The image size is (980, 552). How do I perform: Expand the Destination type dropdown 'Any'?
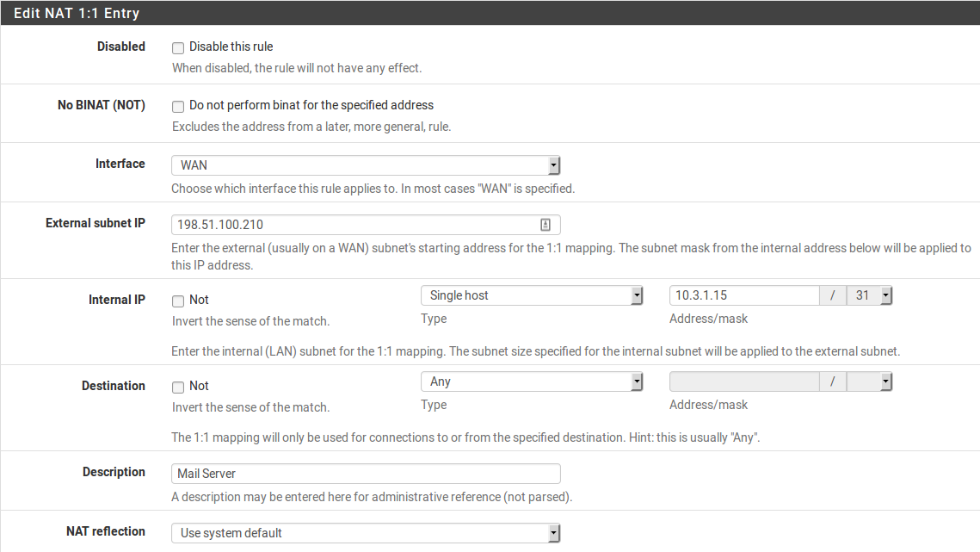tap(532, 381)
